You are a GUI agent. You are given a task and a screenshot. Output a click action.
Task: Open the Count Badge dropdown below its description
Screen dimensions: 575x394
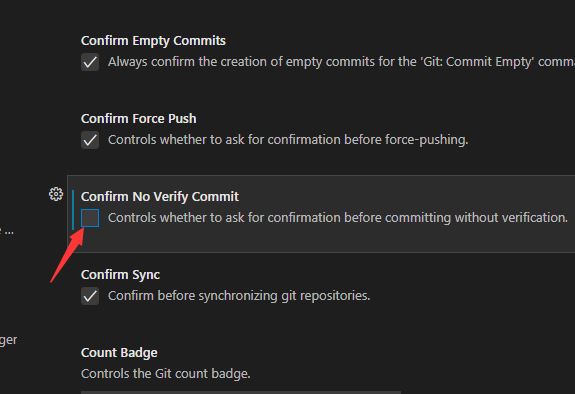coord(241,392)
